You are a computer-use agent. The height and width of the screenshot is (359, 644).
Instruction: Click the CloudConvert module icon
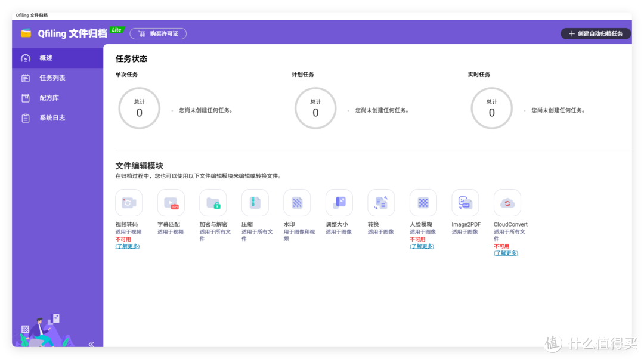(507, 203)
